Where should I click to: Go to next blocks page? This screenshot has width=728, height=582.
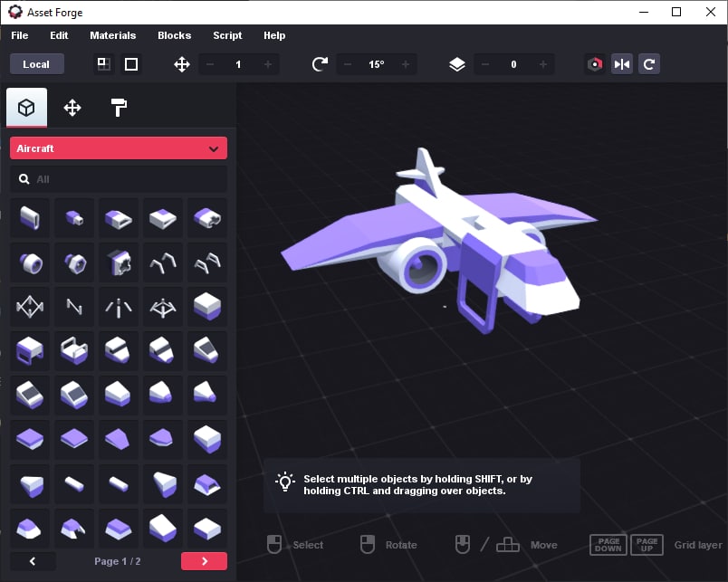tap(204, 561)
